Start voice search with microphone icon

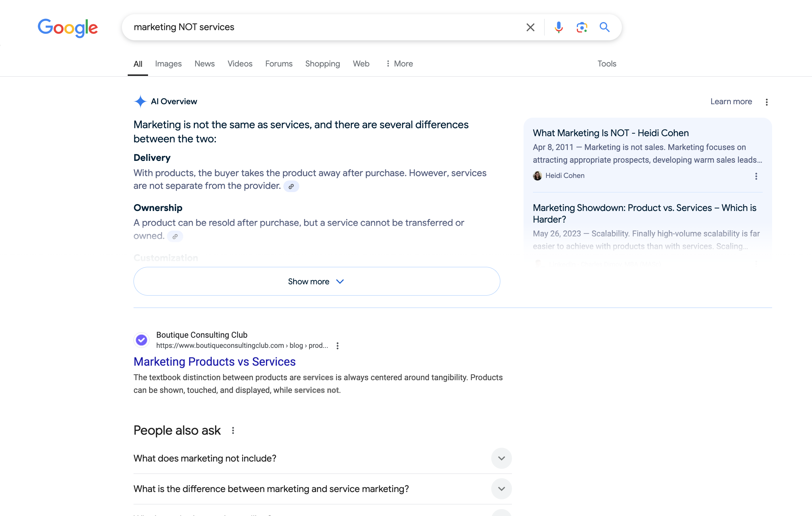(559, 27)
